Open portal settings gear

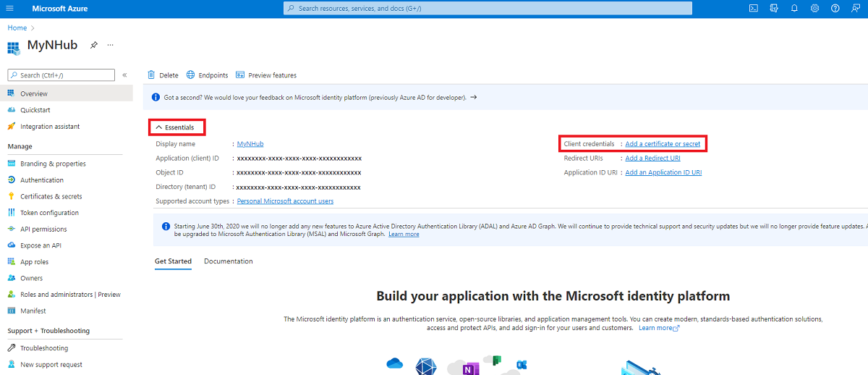click(x=814, y=8)
